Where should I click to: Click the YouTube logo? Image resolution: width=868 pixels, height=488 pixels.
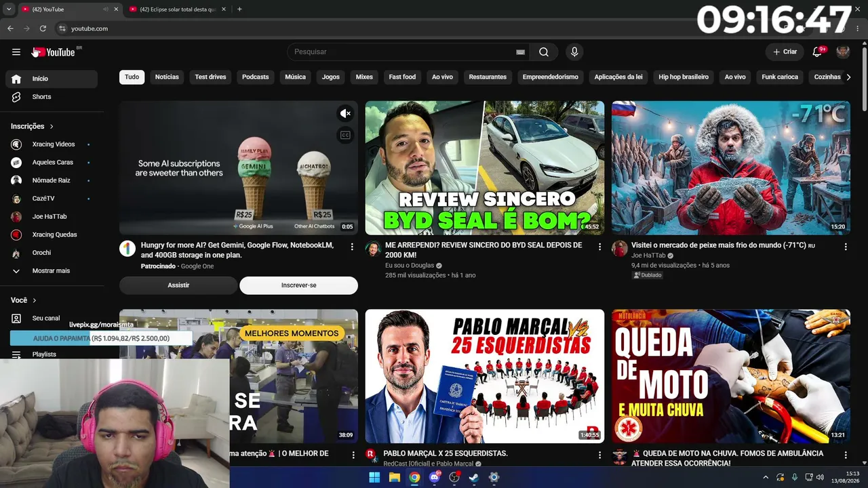tap(54, 52)
